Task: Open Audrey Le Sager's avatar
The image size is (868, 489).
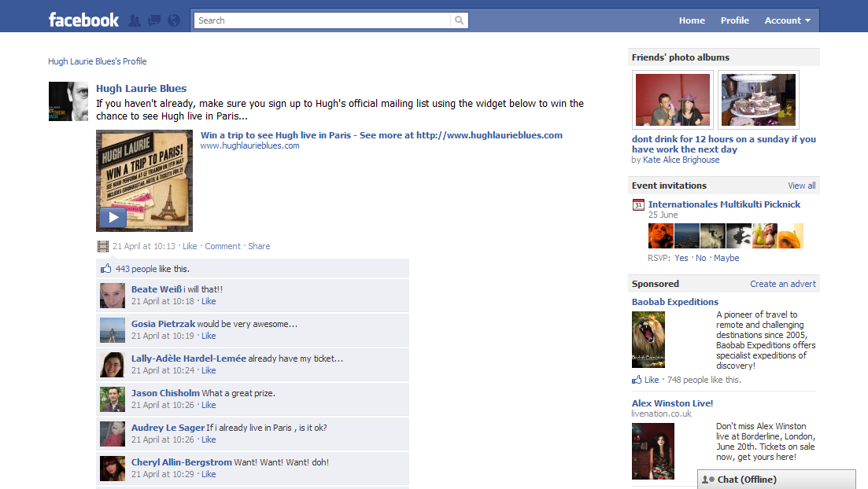Action: tap(113, 434)
